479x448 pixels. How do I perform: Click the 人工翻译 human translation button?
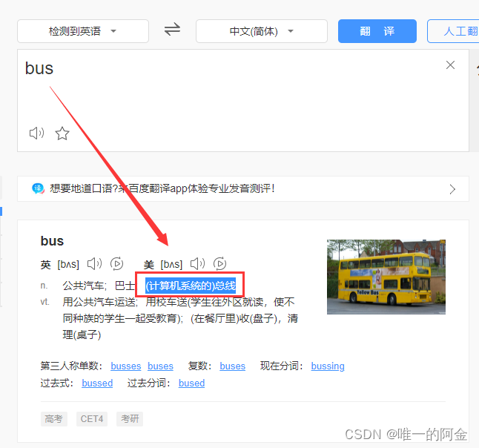(453, 31)
